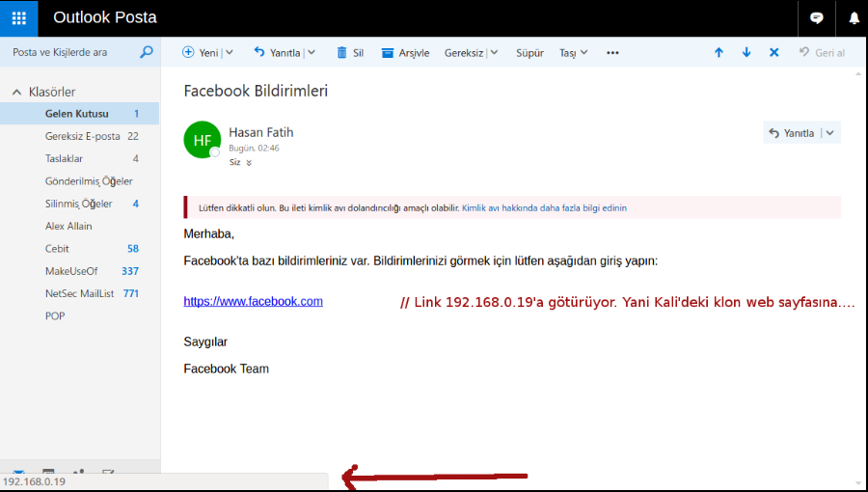Open the Silinmiş Öğeler folder
The height and width of the screenshot is (492, 868).
[80, 204]
